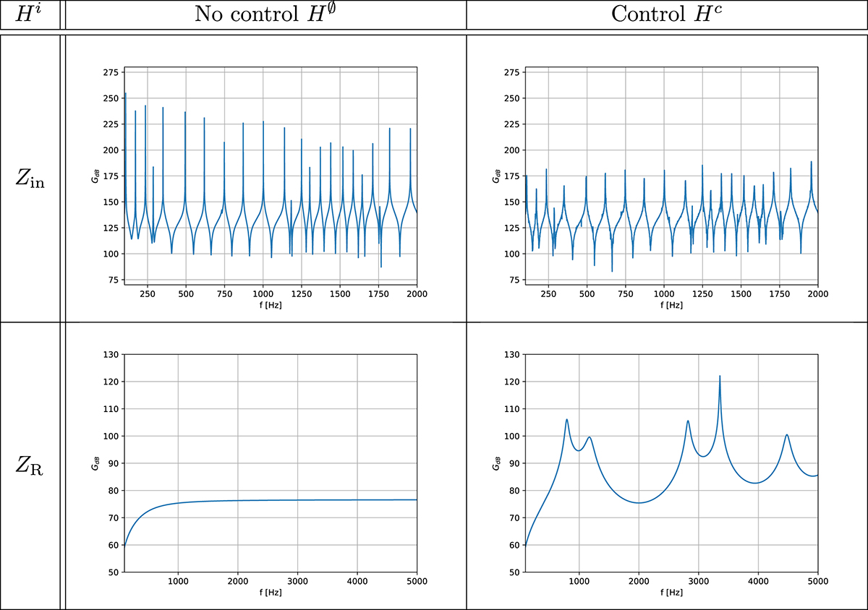This screenshot has width=868, height=610.
Task: Click the 'GdB' y-axis label of controlled Zin plot
Action: 496,178
